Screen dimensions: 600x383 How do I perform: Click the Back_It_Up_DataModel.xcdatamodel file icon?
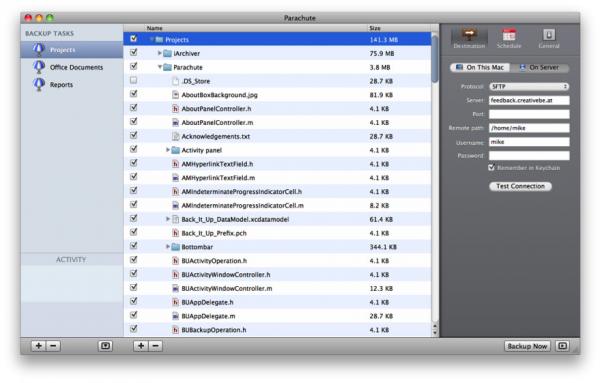pyautogui.click(x=175, y=219)
